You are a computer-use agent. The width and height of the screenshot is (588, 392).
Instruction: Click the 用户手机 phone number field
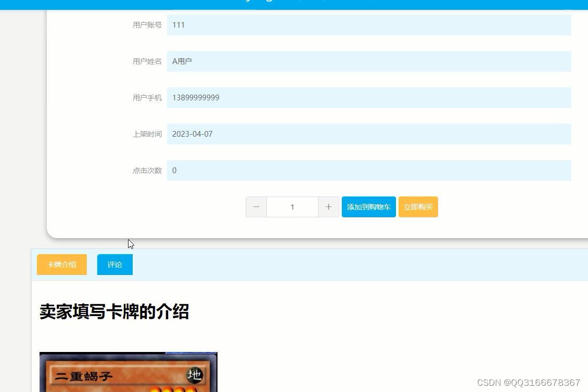pos(368,97)
